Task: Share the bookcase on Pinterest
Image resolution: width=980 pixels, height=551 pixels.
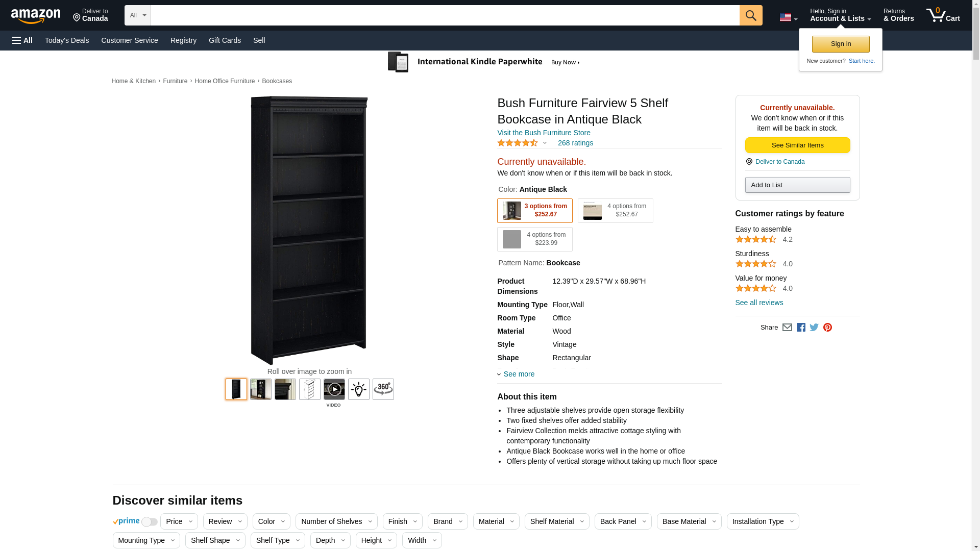Action: [x=827, y=328]
